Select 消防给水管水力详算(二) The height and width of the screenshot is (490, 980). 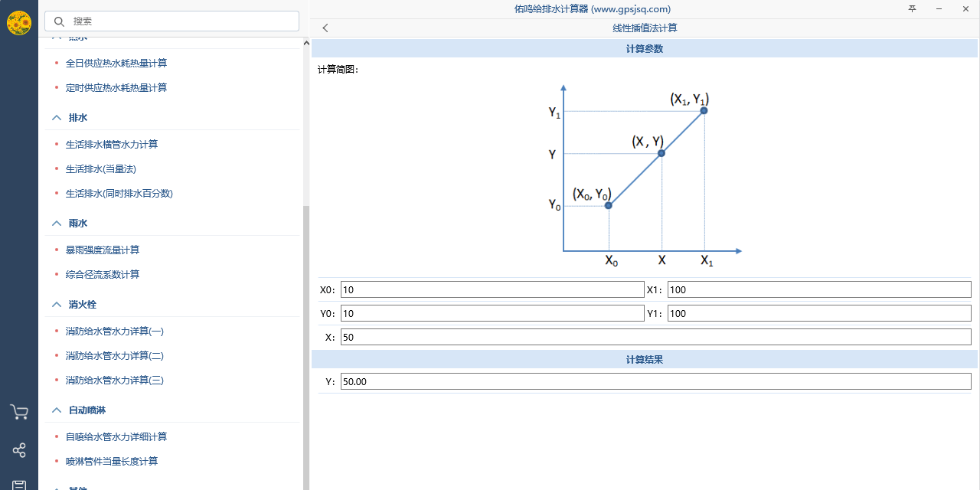[x=115, y=356]
